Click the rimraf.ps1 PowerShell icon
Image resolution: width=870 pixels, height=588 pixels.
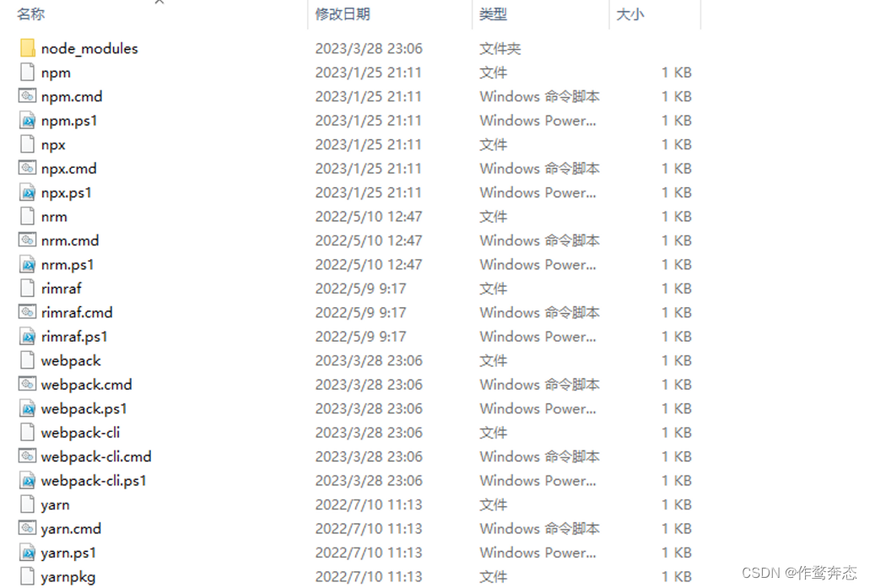(27, 337)
